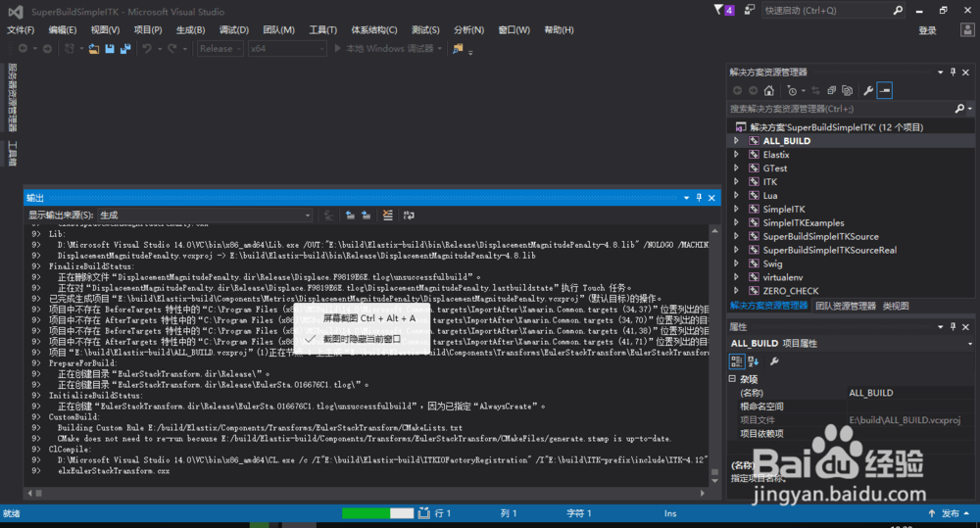Screen dimensions: 980x528
Task: Click the Property Pages wrench in Properties panel
Action: click(774, 361)
